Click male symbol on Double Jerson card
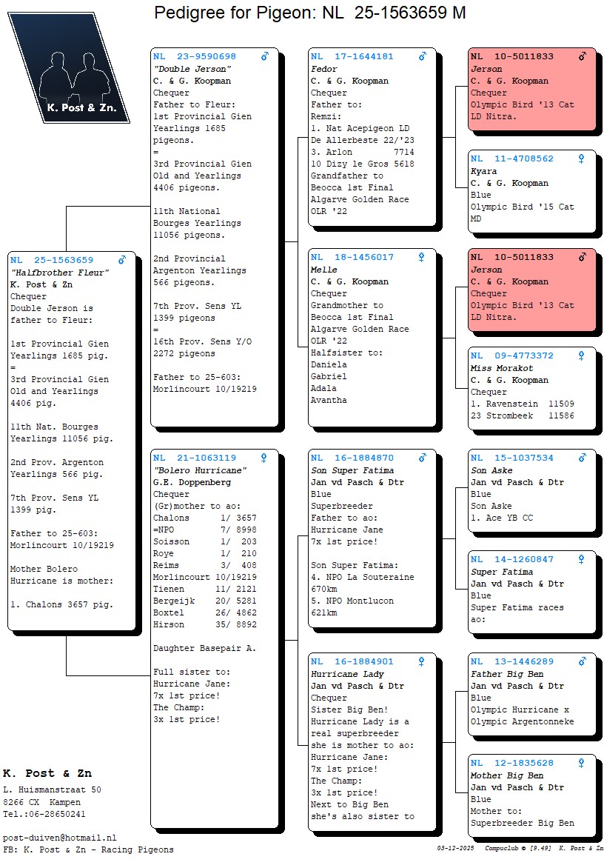The width and height of the screenshot is (604, 868). pos(265,56)
